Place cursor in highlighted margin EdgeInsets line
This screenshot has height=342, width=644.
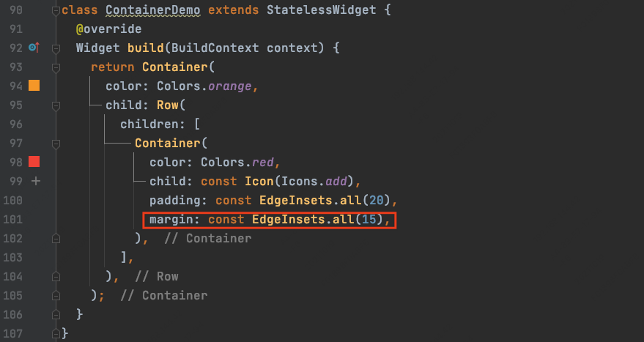(270, 220)
